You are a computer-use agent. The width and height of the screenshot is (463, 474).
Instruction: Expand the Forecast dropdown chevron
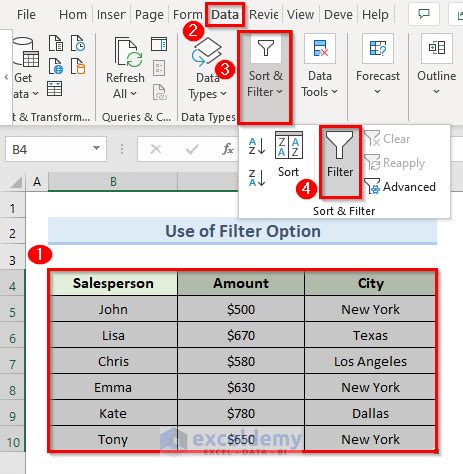(377, 91)
